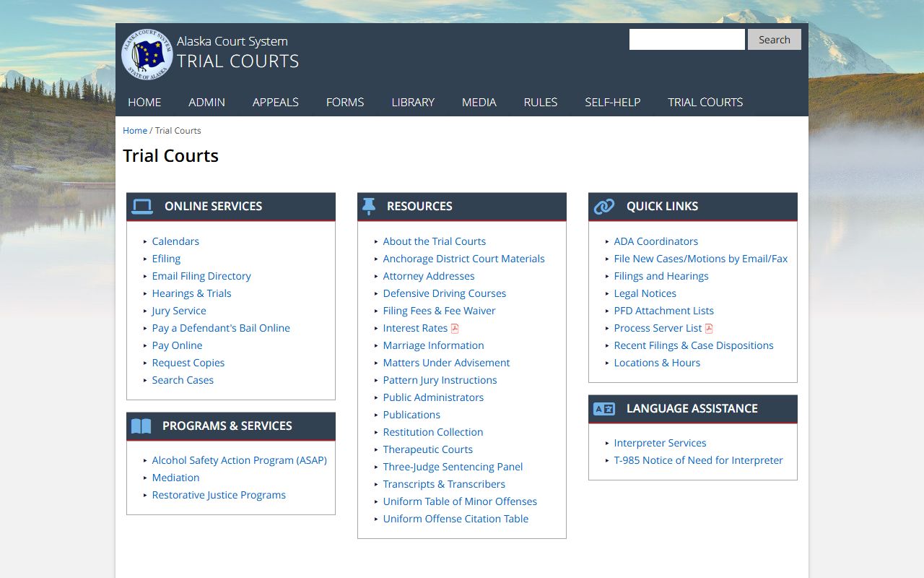The height and width of the screenshot is (578, 924).
Task: Open the Interpreter Services link
Action: tap(660, 443)
